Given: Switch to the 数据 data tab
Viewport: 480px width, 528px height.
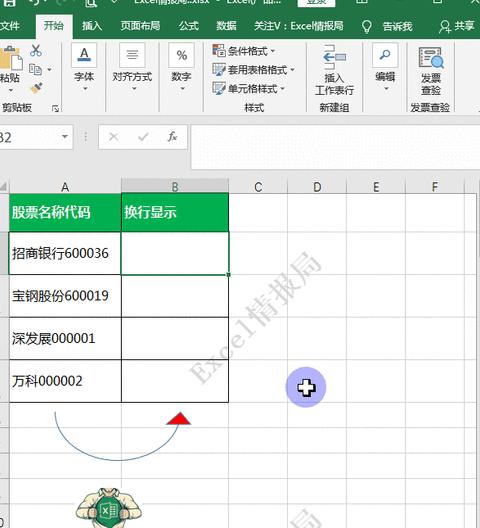Looking at the screenshot, I should pos(226,26).
